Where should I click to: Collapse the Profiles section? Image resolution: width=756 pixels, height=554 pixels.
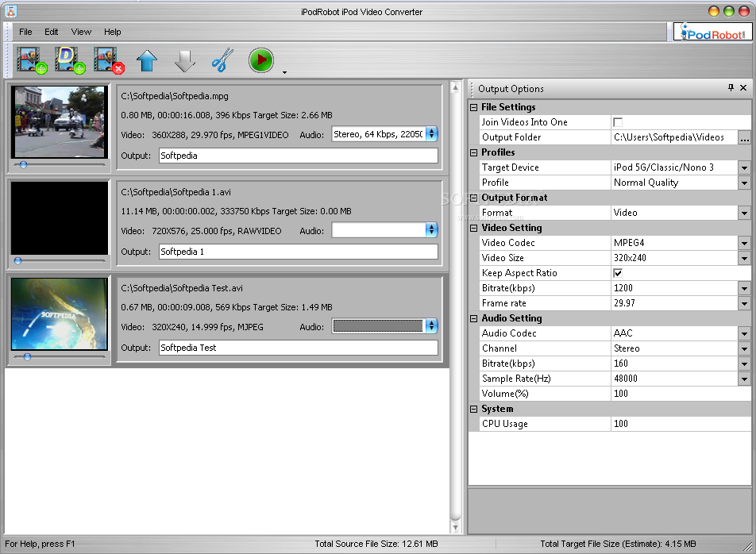[x=474, y=152]
